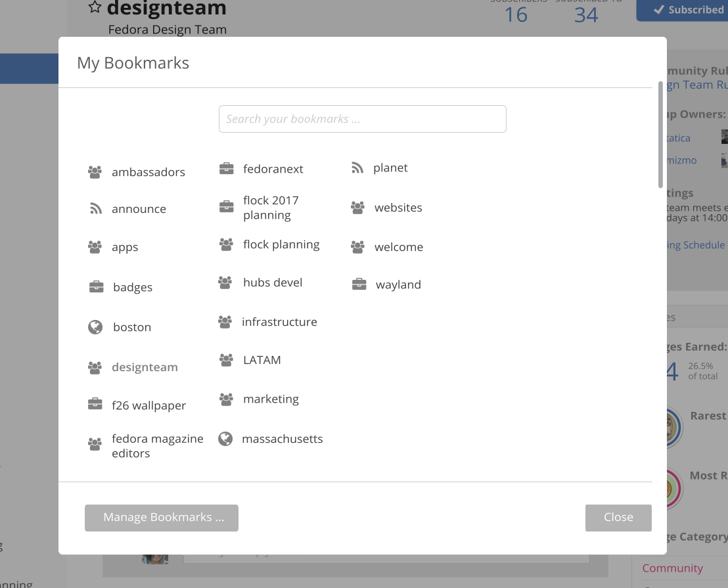This screenshot has width=728, height=588.
Task: Open the marketing bookmark
Action: 271,399
